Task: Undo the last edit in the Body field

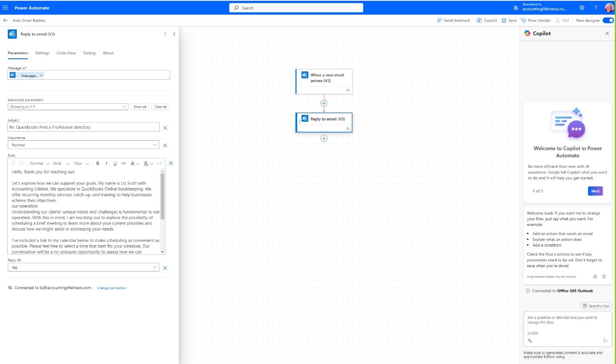Action: coord(12,163)
